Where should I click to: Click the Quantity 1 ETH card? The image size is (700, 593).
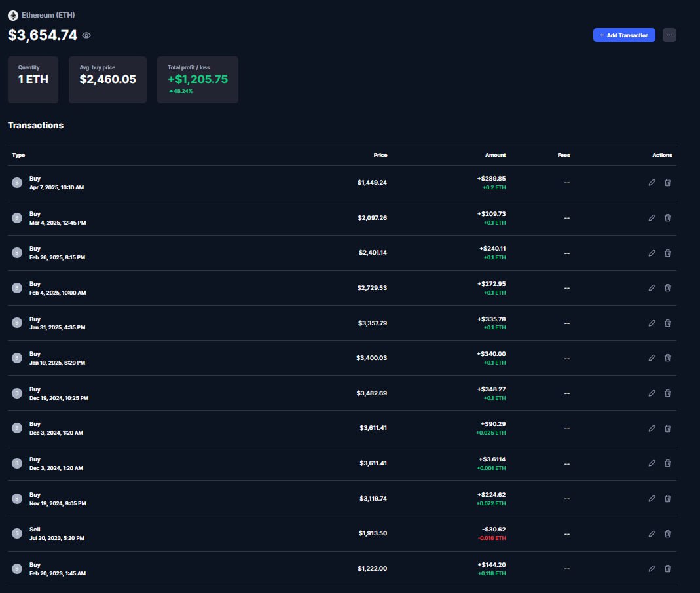coord(33,80)
